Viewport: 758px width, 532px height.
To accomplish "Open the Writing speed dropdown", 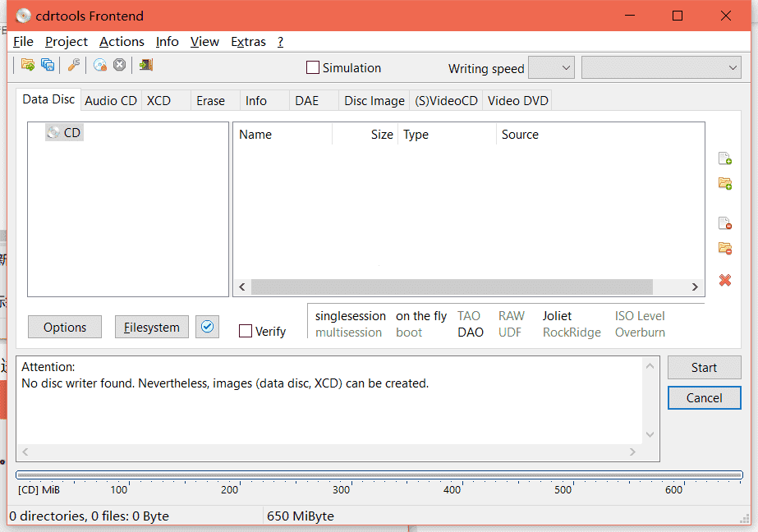I will click(x=551, y=67).
